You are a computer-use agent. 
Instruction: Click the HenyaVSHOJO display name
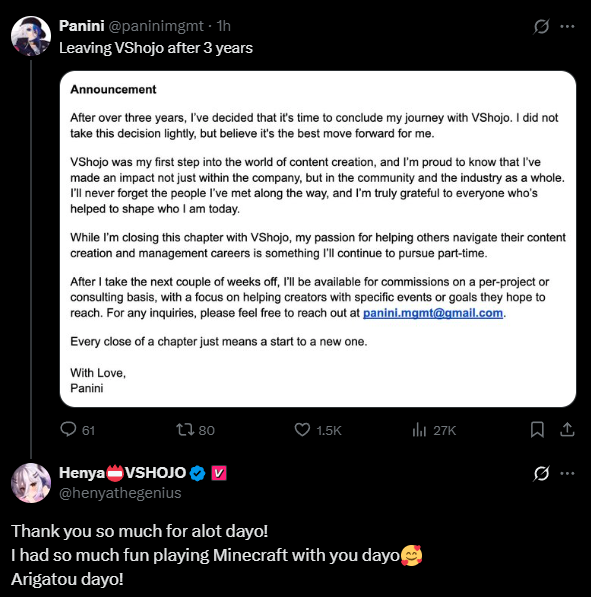123,473
